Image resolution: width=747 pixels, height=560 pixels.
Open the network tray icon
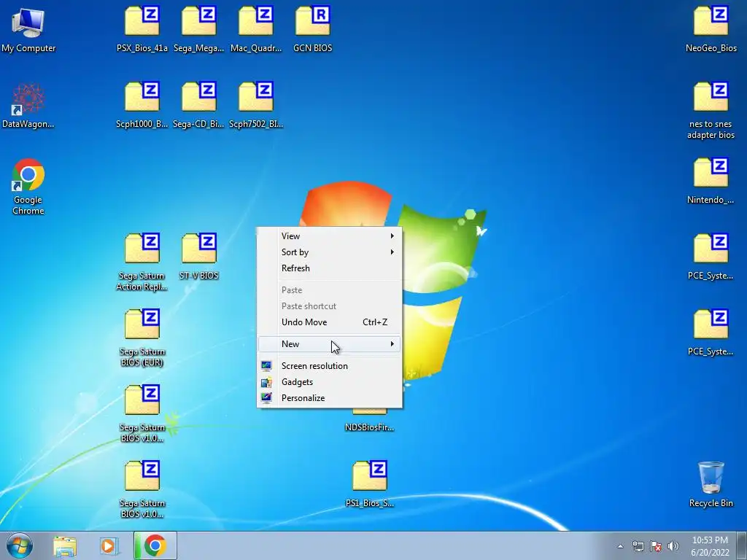tap(638, 546)
